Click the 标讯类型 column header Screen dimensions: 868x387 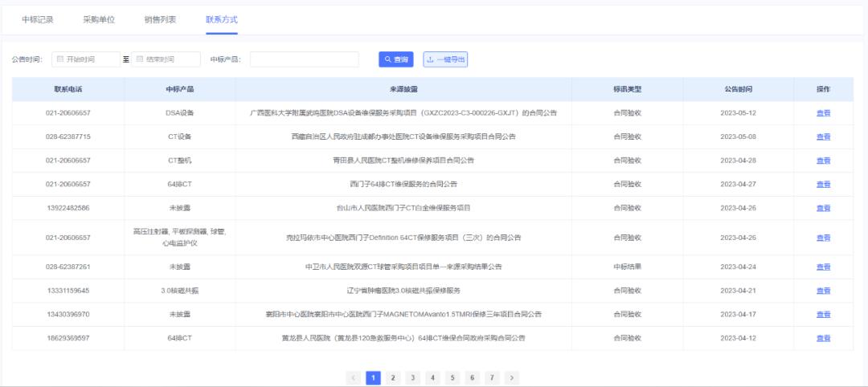click(x=627, y=89)
